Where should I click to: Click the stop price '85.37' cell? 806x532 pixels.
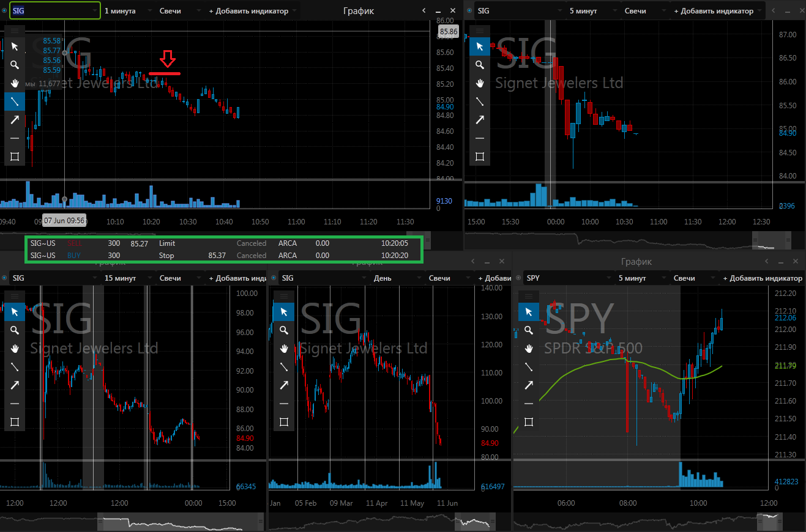pyautogui.click(x=217, y=256)
